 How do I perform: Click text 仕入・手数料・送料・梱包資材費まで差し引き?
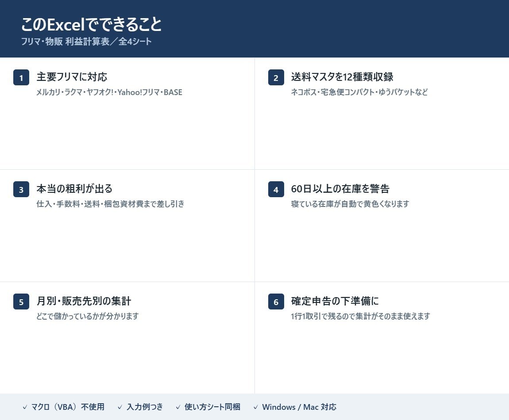click(x=110, y=204)
